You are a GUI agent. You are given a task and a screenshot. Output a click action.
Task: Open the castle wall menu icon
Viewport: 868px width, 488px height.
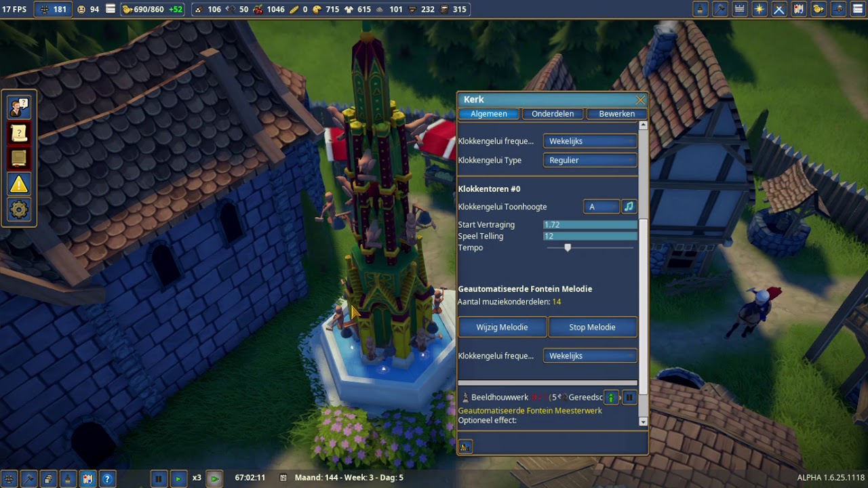(x=740, y=9)
